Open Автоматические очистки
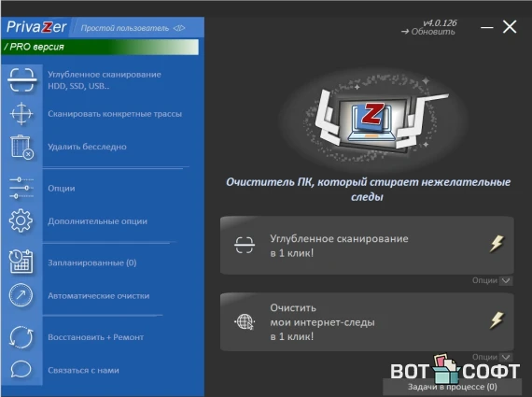This screenshot has height=397, width=532. pyautogui.click(x=98, y=296)
